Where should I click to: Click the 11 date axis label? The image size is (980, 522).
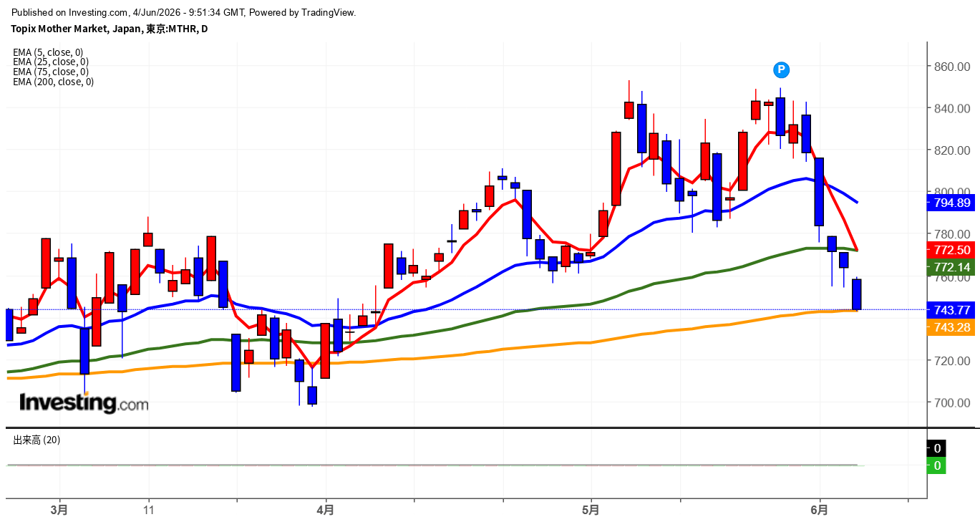[x=148, y=511]
